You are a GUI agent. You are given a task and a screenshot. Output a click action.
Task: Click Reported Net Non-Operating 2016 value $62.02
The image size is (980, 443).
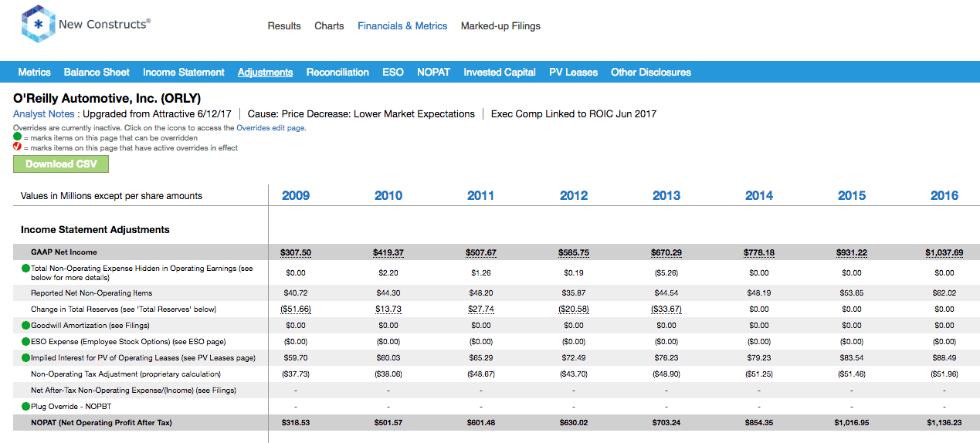(944, 293)
